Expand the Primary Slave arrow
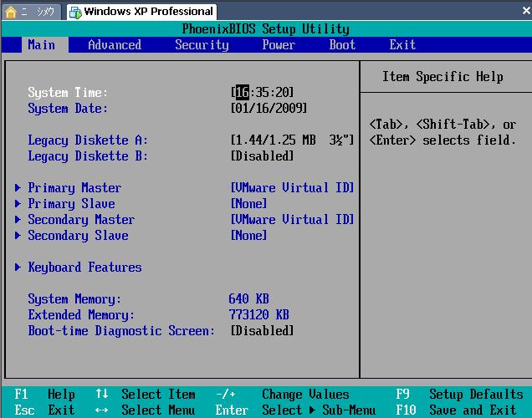Screen dimensions: 532x418 pyautogui.click(x=18, y=203)
